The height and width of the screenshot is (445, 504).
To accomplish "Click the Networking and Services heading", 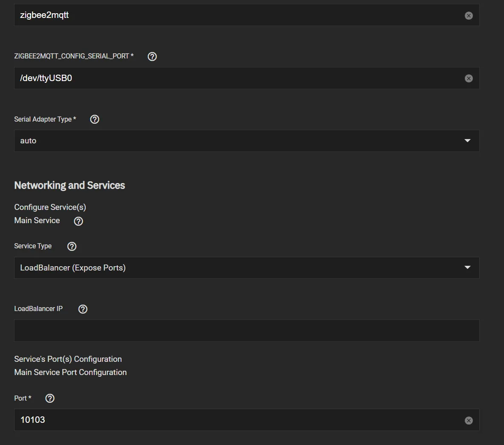I will tap(70, 185).
